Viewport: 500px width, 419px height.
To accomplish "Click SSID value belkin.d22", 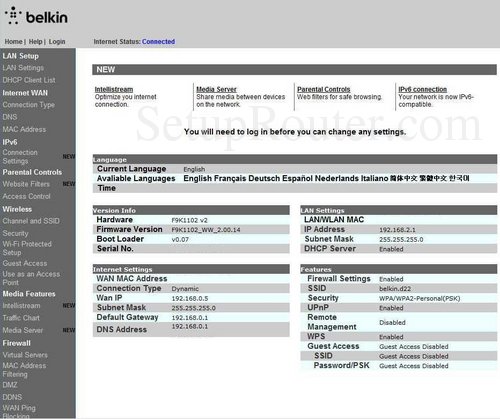I will (x=395, y=289).
